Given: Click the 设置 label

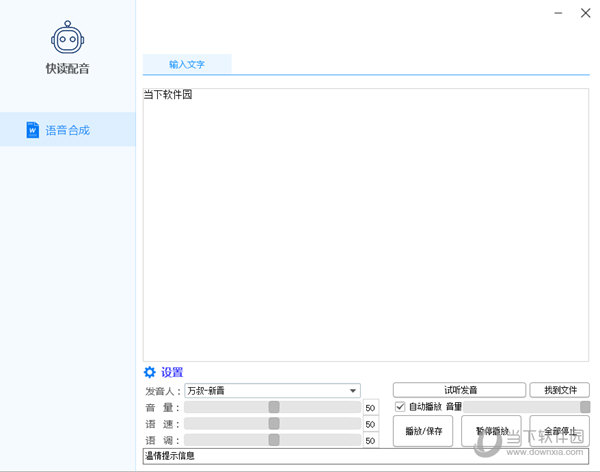Looking at the screenshot, I should 172,372.
